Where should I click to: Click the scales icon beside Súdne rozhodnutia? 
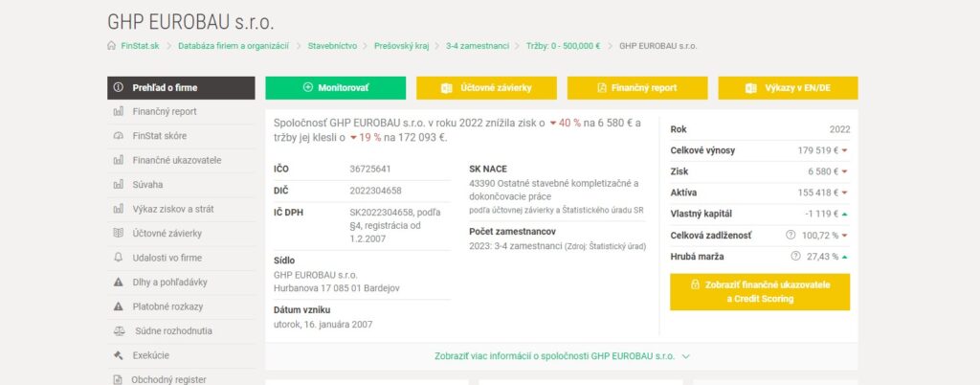[120, 331]
